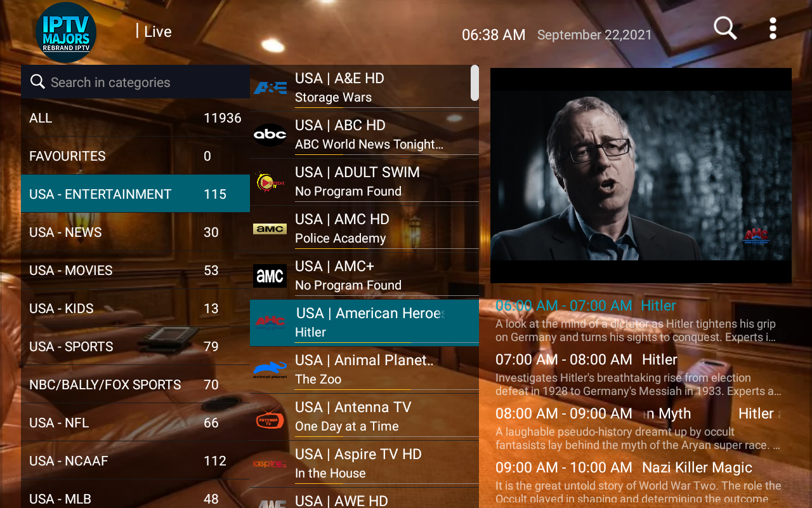Click the video preview player
The image size is (812, 508).
click(641, 175)
